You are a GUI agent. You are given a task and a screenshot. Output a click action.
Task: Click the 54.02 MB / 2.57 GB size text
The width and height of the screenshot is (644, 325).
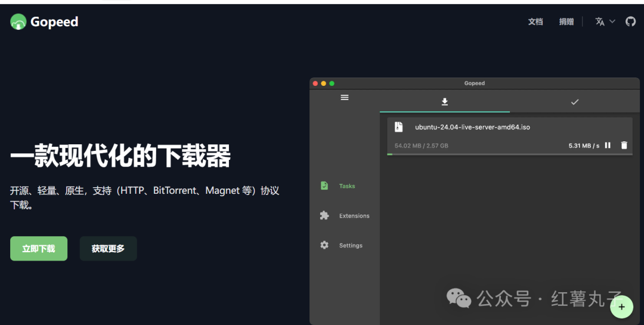tap(422, 146)
